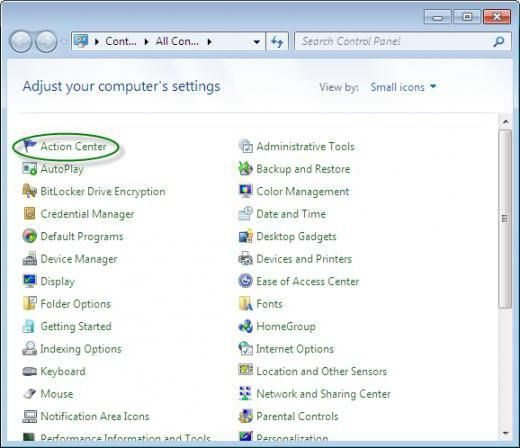Open the Administrative Tools link

[305, 146]
